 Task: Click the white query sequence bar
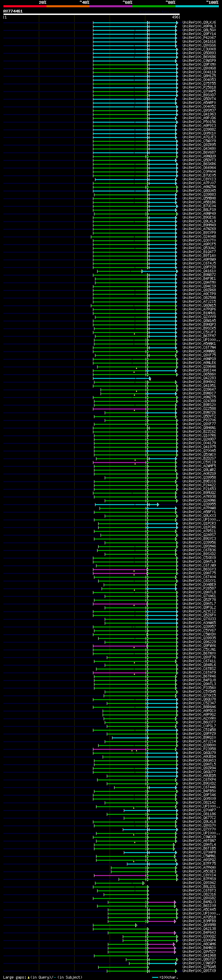coord(92,15)
